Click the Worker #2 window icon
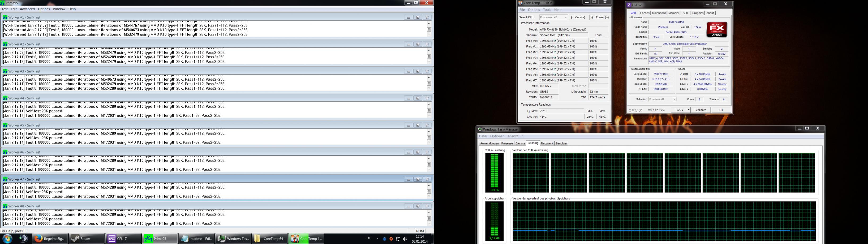 tap(5, 44)
